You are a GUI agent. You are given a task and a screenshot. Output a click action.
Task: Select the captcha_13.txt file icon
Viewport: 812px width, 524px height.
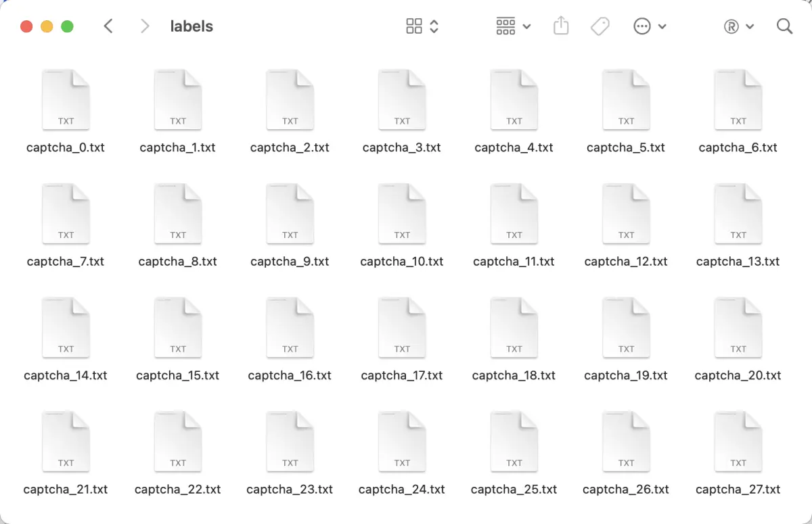point(738,214)
